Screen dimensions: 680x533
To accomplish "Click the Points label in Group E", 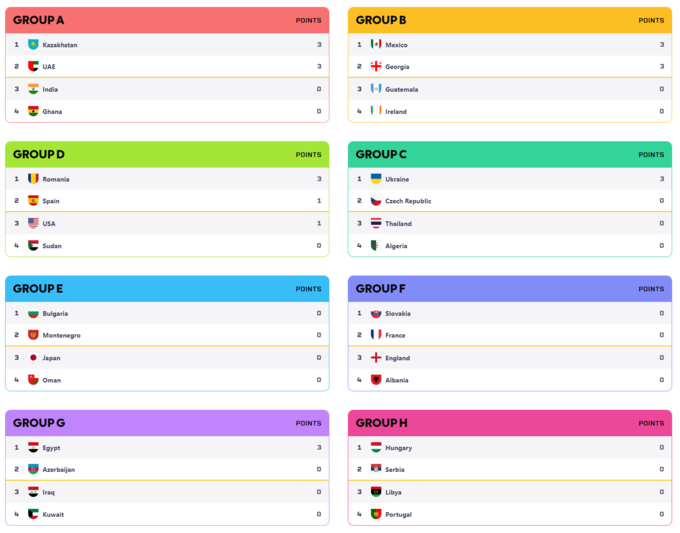I will [x=308, y=289].
